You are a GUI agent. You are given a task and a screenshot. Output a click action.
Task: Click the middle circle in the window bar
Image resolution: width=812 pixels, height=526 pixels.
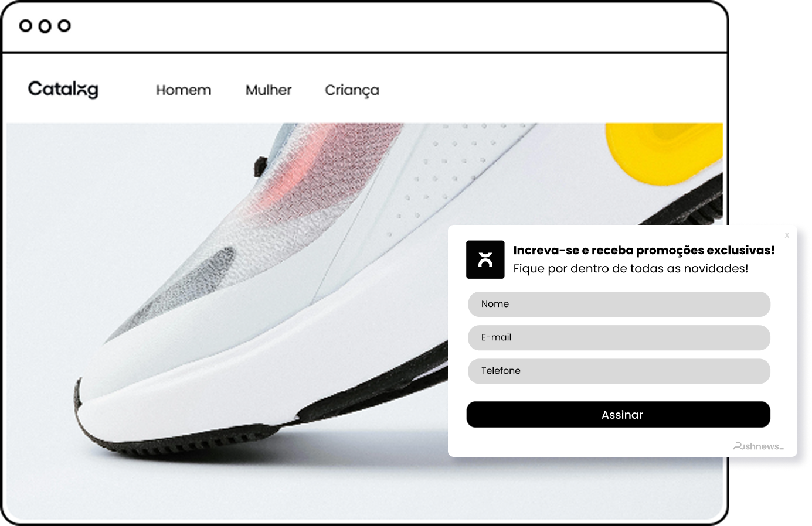tap(45, 26)
